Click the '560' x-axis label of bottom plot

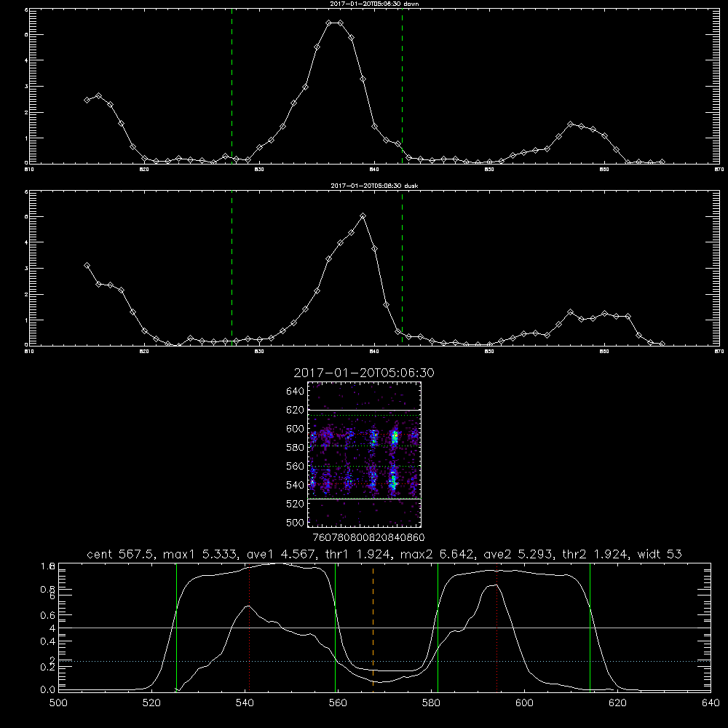tap(338, 703)
